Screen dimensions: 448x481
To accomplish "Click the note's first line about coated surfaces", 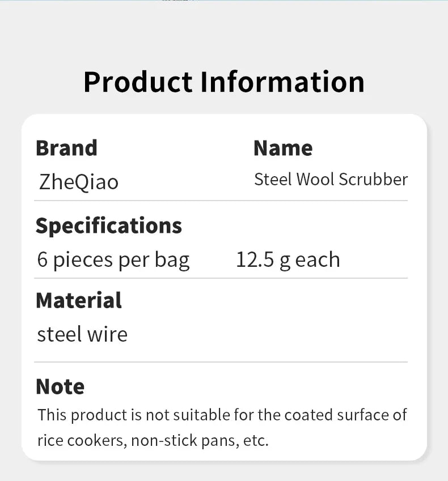I will [222, 415].
